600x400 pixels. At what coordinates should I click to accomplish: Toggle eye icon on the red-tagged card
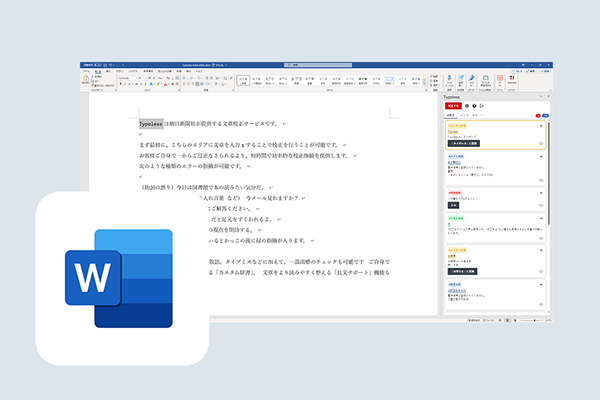click(541, 205)
